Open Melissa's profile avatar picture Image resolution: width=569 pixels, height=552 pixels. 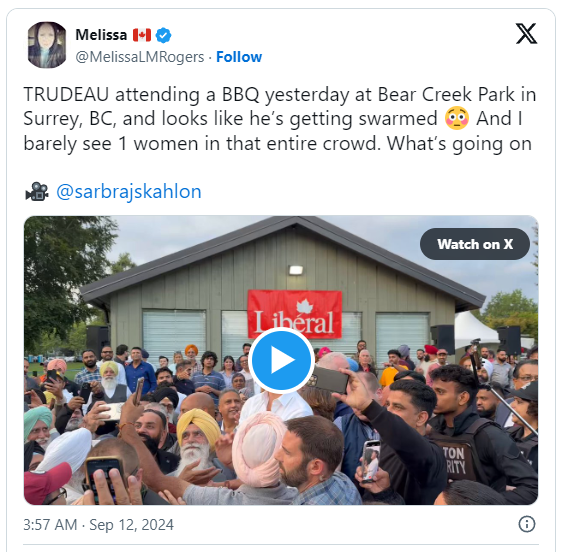(x=47, y=45)
